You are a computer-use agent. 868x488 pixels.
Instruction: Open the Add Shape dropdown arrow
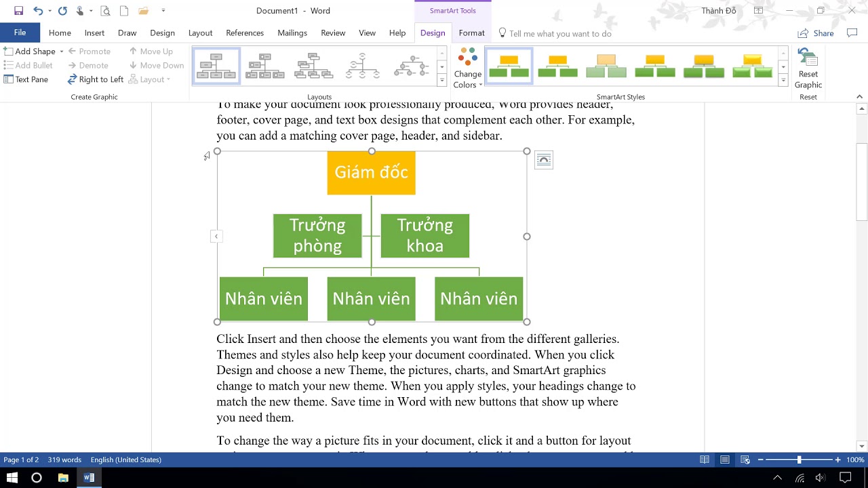click(62, 52)
